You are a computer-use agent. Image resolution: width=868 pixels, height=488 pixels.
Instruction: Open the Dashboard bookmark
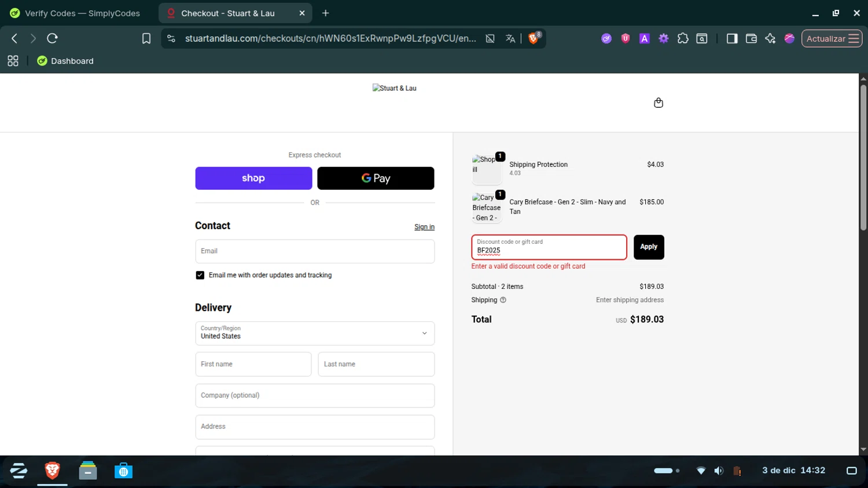[x=65, y=61]
